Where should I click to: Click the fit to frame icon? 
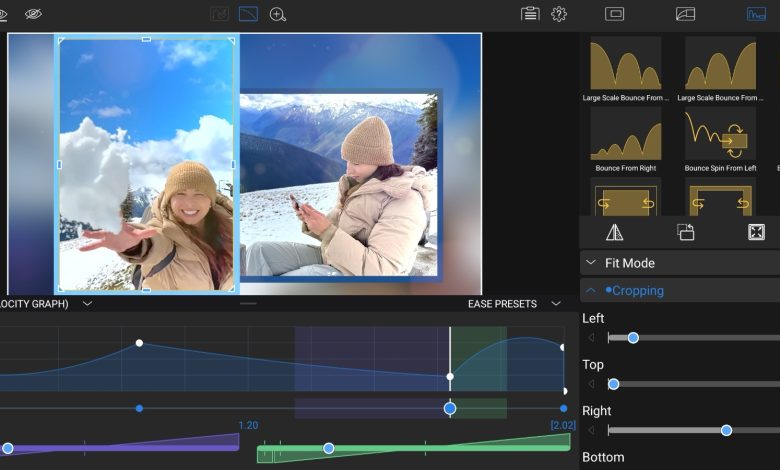coord(756,232)
